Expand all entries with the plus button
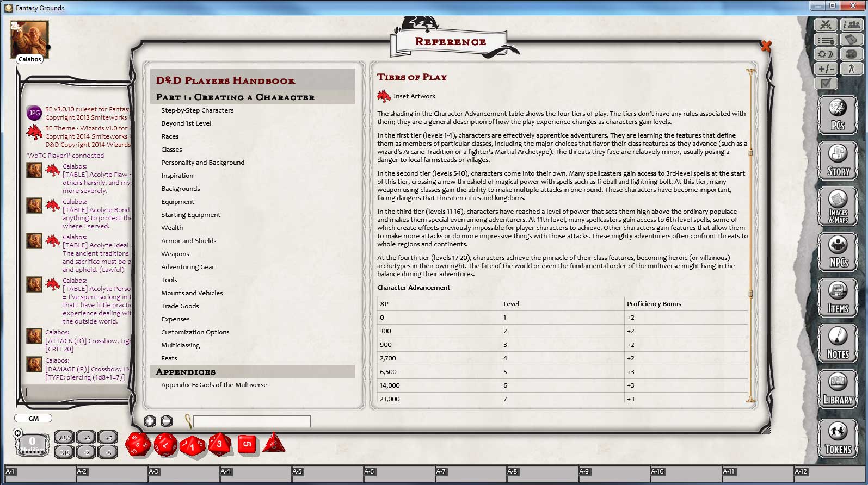The image size is (868, 485). pos(150,421)
